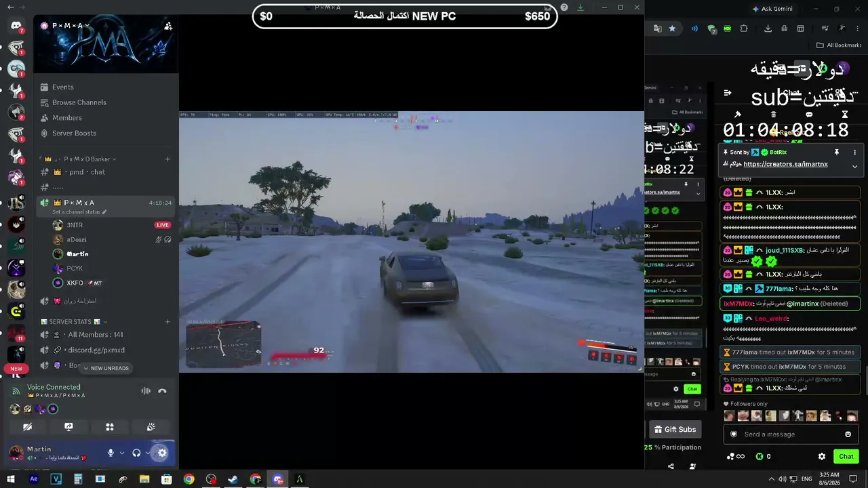The height and width of the screenshot is (488, 868).
Task: Open the creators.sa/imartnx link
Action: coord(785,164)
